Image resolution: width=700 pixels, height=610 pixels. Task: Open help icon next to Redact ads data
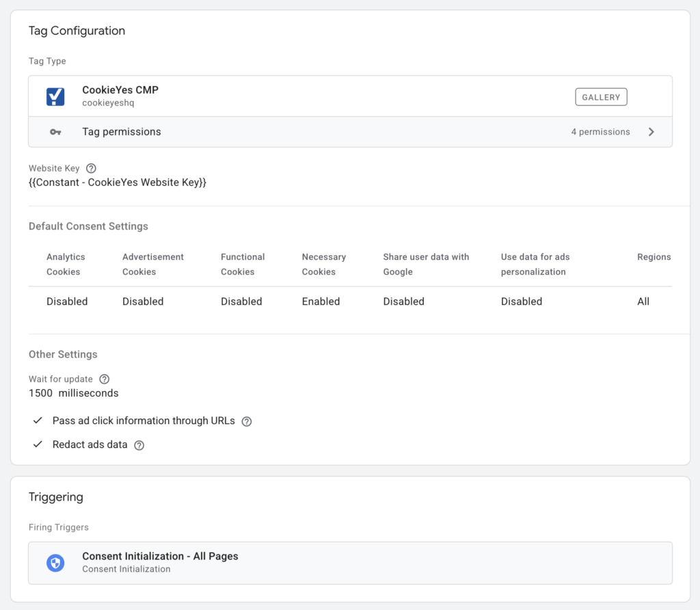coord(139,445)
